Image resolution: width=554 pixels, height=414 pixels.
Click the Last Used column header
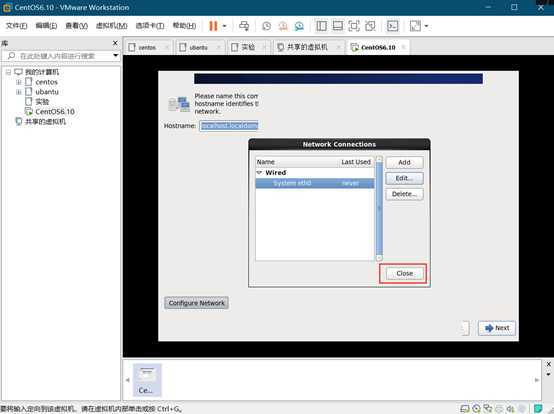(x=356, y=162)
